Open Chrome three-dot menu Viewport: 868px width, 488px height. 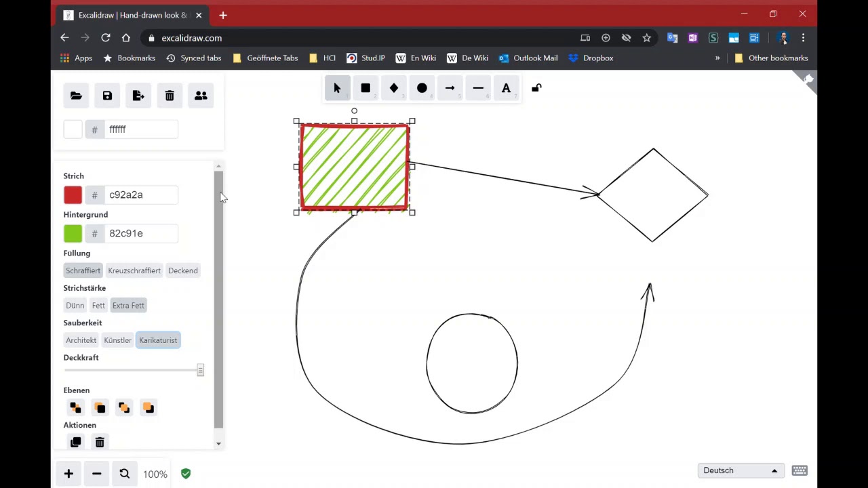click(x=803, y=38)
